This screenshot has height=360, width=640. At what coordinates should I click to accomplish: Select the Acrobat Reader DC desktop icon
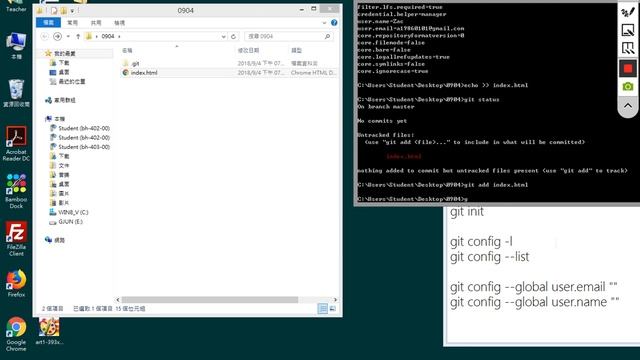click(16, 144)
